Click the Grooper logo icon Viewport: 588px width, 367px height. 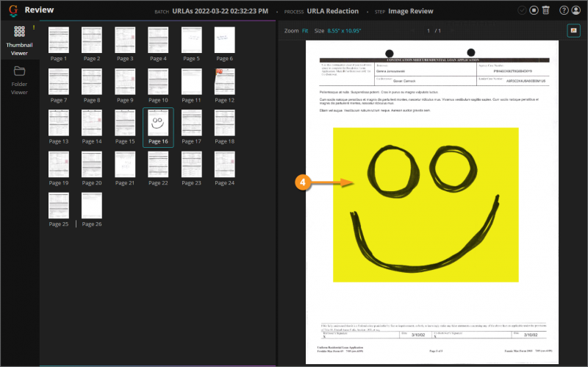point(13,10)
